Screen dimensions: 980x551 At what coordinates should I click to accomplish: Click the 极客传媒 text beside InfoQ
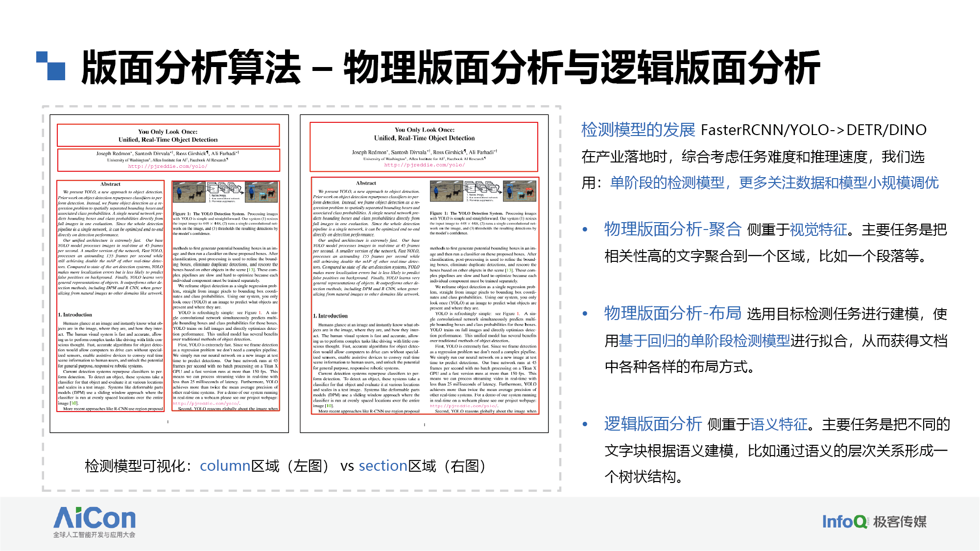pos(900,522)
